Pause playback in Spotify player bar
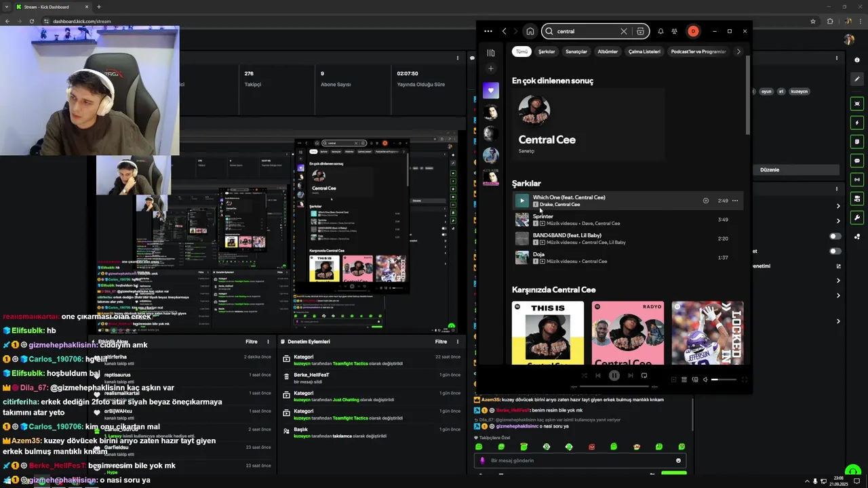 pyautogui.click(x=614, y=375)
